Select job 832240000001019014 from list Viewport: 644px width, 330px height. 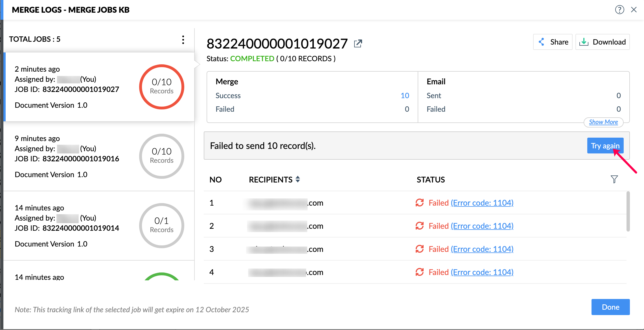[81, 228]
